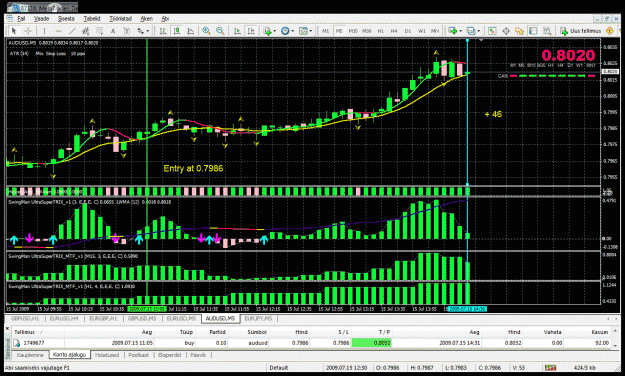Zoom in on the chart
This screenshot has height=376, width=625.
pyautogui.click(x=206, y=31)
